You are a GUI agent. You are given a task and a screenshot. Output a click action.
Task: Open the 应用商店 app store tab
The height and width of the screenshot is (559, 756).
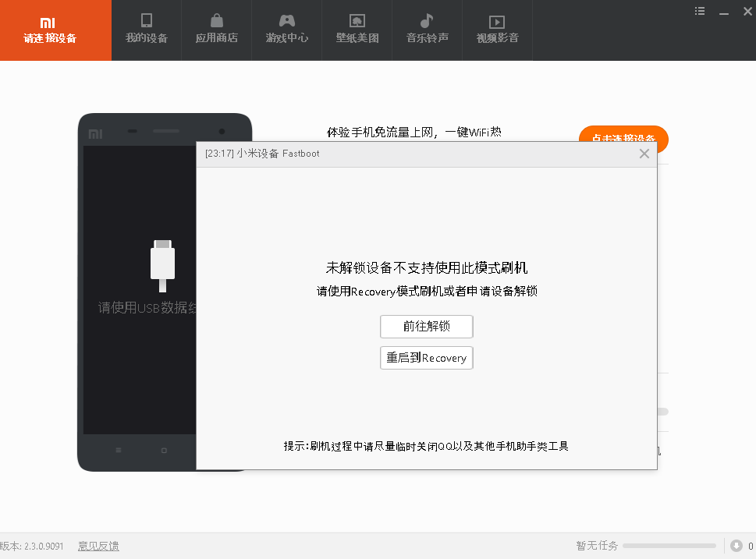pyautogui.click(x=216, y=30)
